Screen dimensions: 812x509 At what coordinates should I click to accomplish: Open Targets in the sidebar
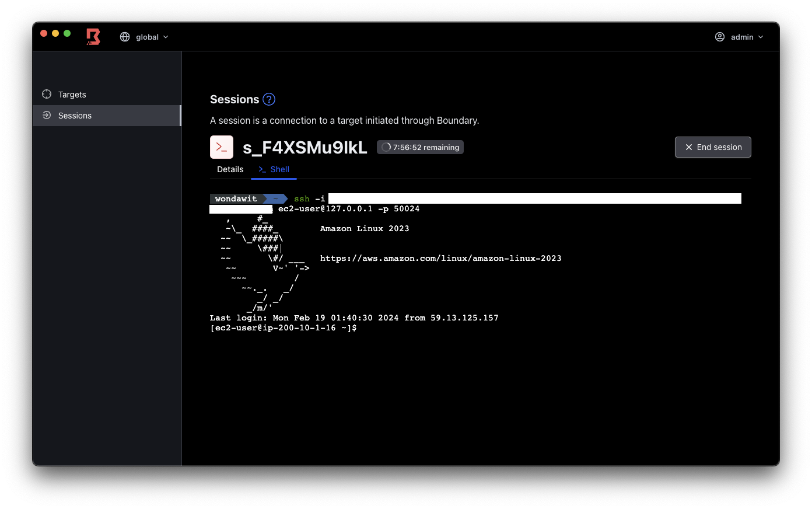tap(107, 95)
